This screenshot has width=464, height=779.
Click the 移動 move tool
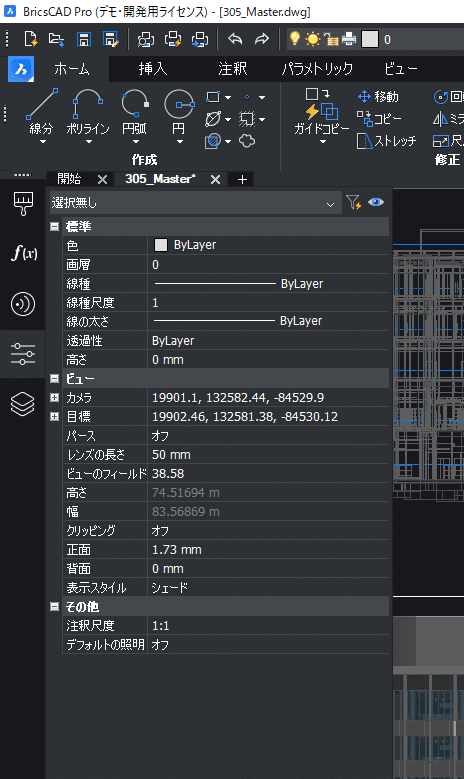coord(378,96)
